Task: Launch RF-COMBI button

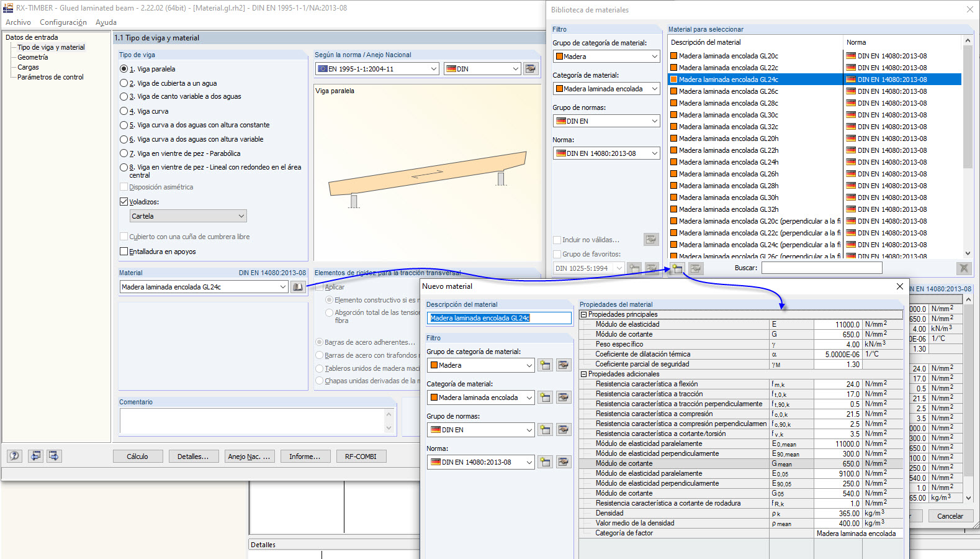Action: click(361, 457)
